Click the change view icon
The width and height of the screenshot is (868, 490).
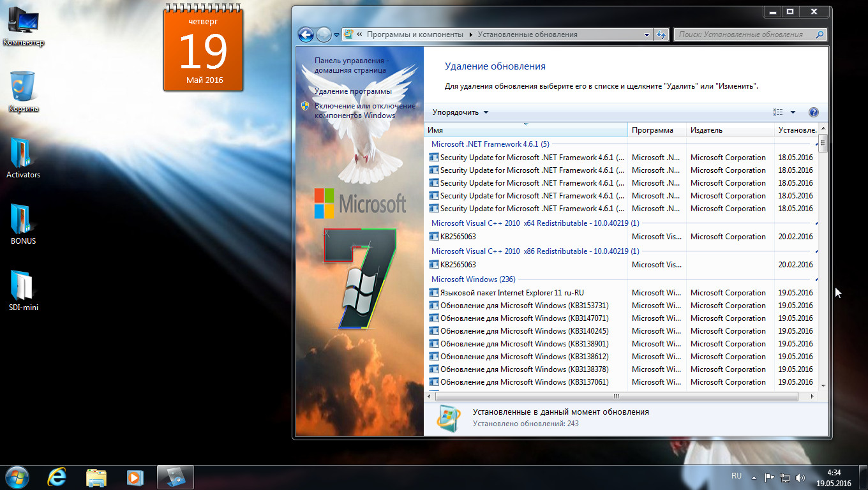click(777, 112)
